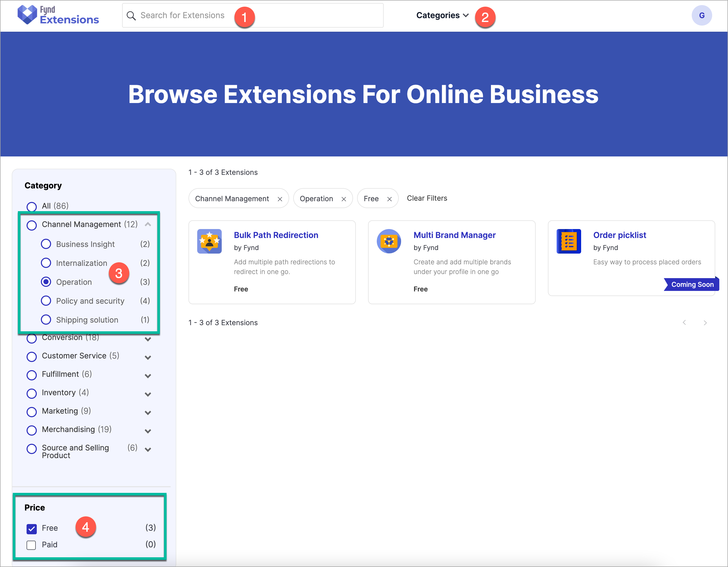The width and height of the screenshot is (728, 567).
Task: Select the Channel Management radio button
Action: 32,225
